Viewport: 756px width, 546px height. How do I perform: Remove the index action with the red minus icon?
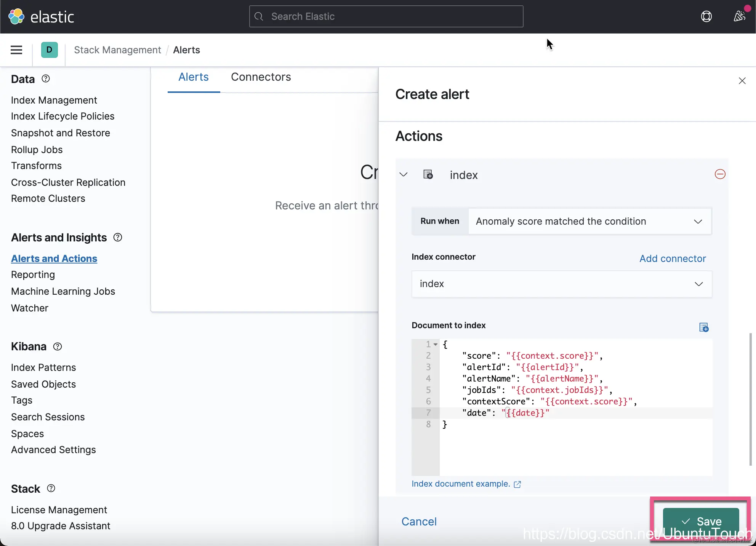tap(720, 174)
